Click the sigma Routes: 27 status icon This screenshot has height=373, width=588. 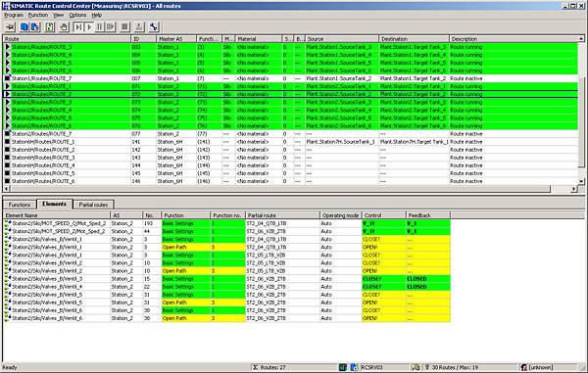point(256,367)
